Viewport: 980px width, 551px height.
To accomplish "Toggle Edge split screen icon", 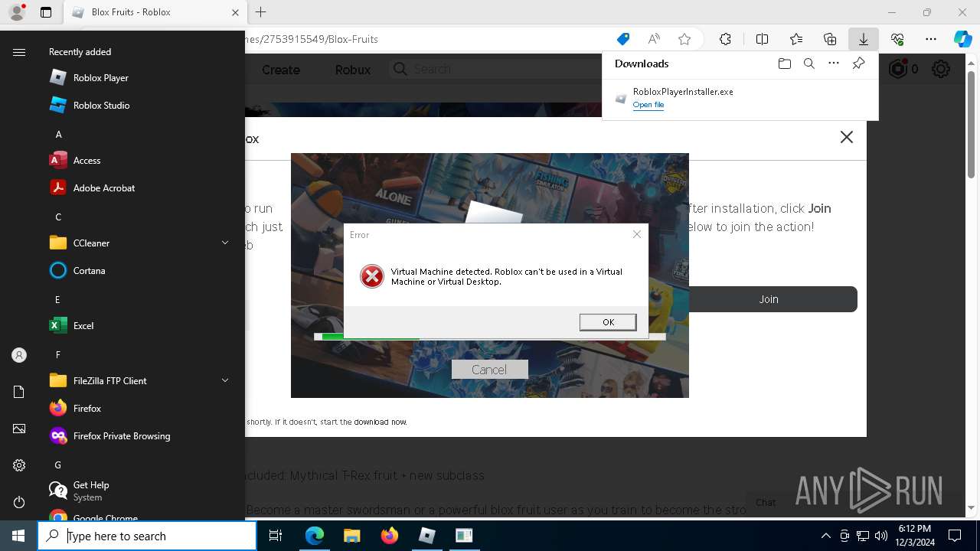I will [x=762, y=39].
